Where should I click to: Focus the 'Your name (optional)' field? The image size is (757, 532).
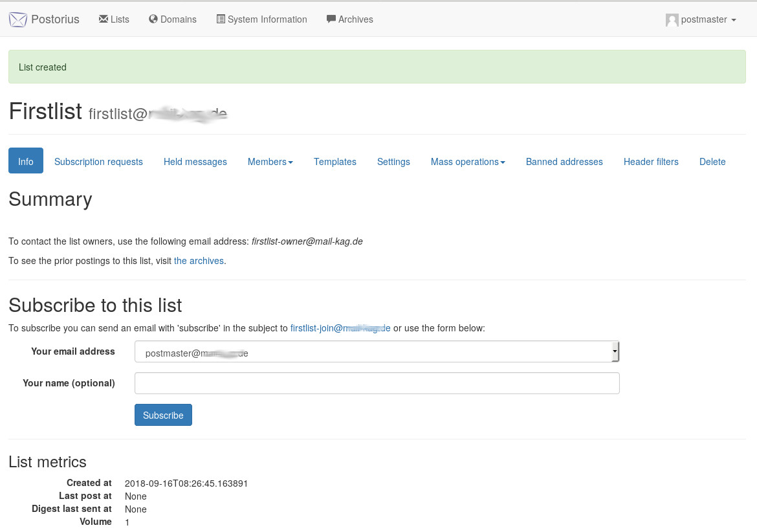pyautogui.click(x=377, y=383)
